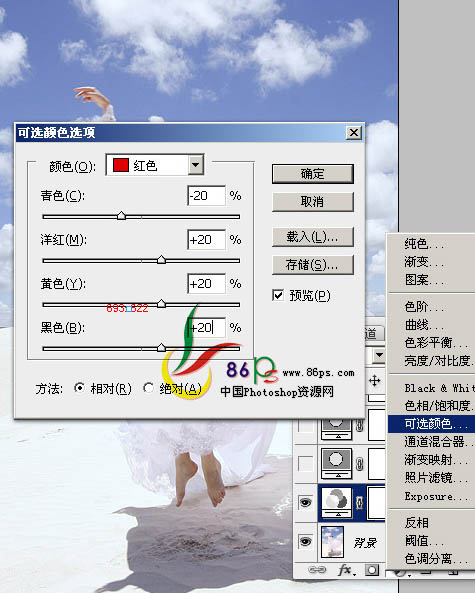Viewport: 475px width, 593px height.
Task: Click the chain link on the selected adjustment layer
Action: coord(360,502)
